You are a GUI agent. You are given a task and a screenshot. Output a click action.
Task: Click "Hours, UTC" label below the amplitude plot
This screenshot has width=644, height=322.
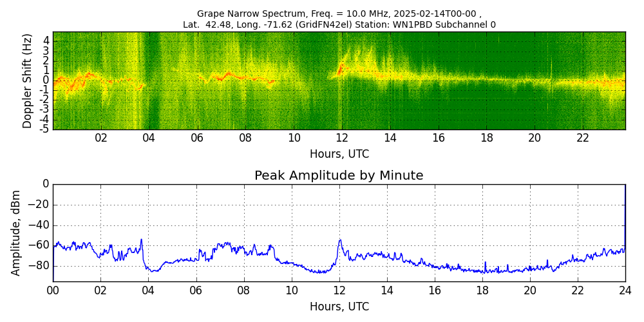pos(339,307)
